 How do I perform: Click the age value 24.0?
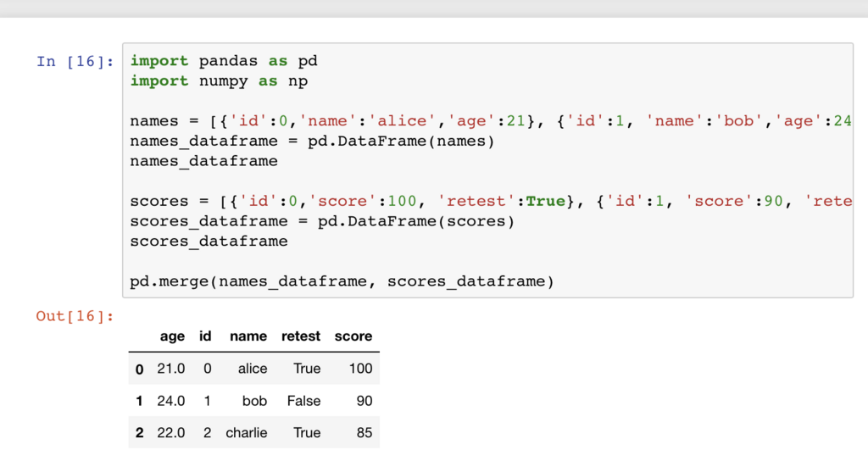point(171,401)
